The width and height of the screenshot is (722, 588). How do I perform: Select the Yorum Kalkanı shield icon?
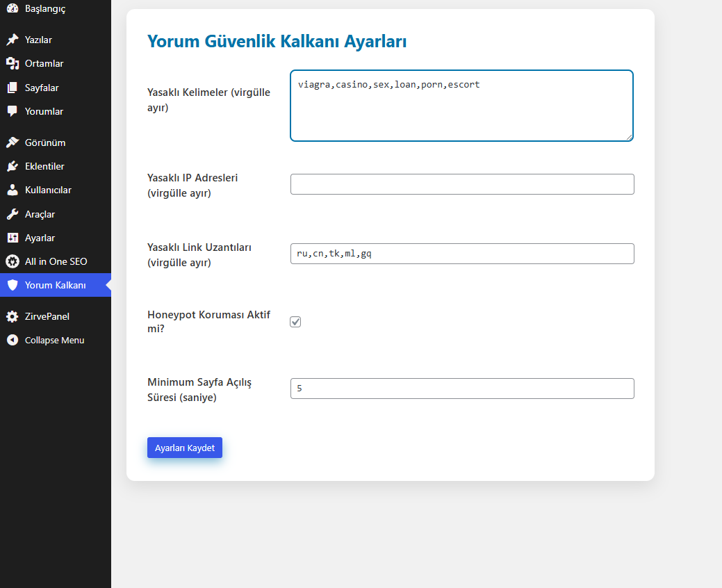tap(12, 285)
